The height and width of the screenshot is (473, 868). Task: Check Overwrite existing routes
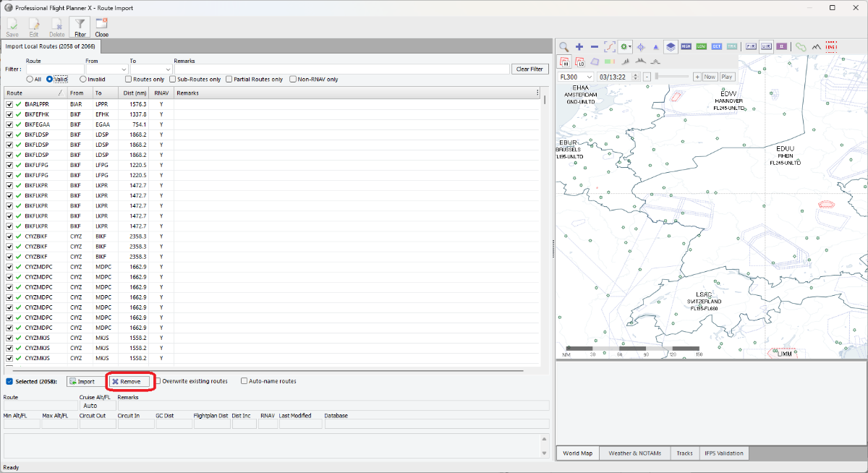pyautogui.click(x=158, y=381)
